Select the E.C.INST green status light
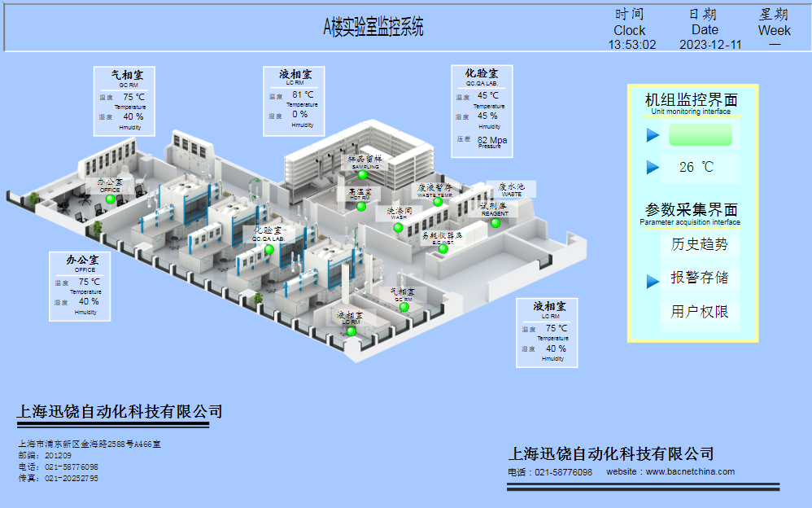The width and height of the screenshot is (812, 508). [x=443, y=249]
